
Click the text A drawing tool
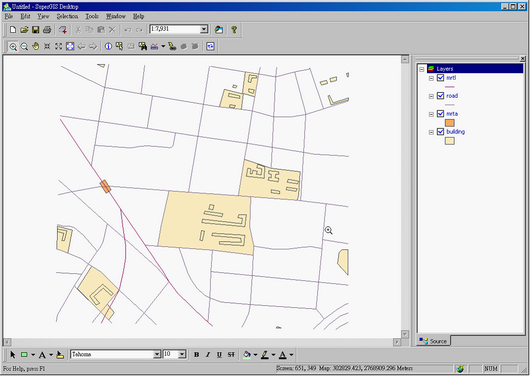click(x=42, y=355)
